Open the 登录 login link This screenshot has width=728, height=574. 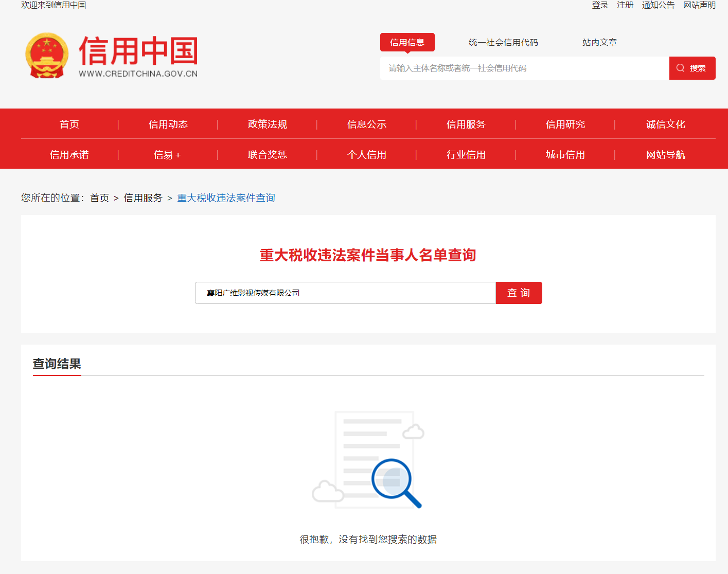tap(600, 5)
